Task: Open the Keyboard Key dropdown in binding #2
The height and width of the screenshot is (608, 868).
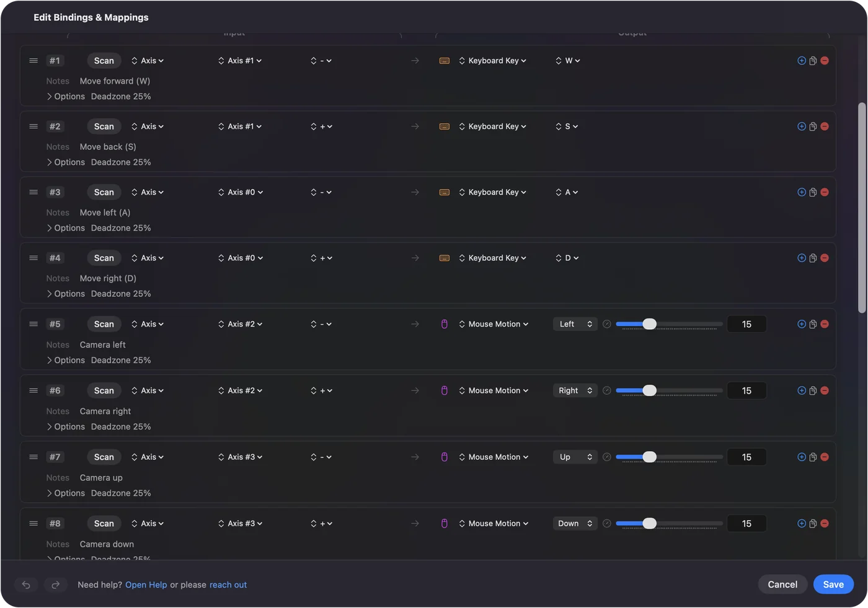Action: pyautogui.click(x=492, y=126)
